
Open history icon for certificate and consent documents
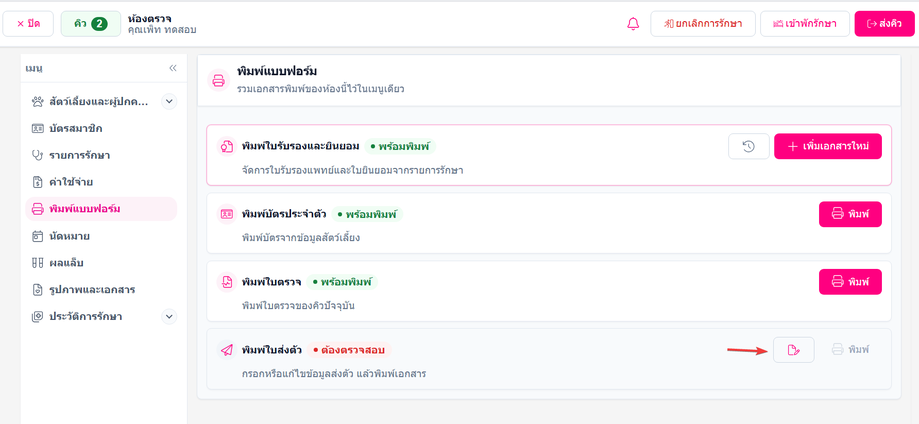pyautogui.click(x=748, y=147)
